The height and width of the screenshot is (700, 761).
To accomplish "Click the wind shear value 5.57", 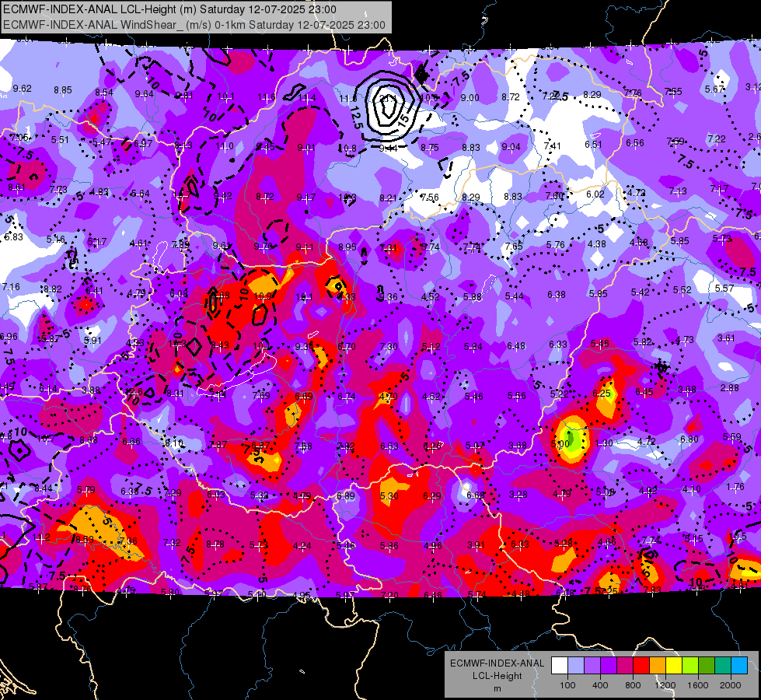I will click(724, 289).
